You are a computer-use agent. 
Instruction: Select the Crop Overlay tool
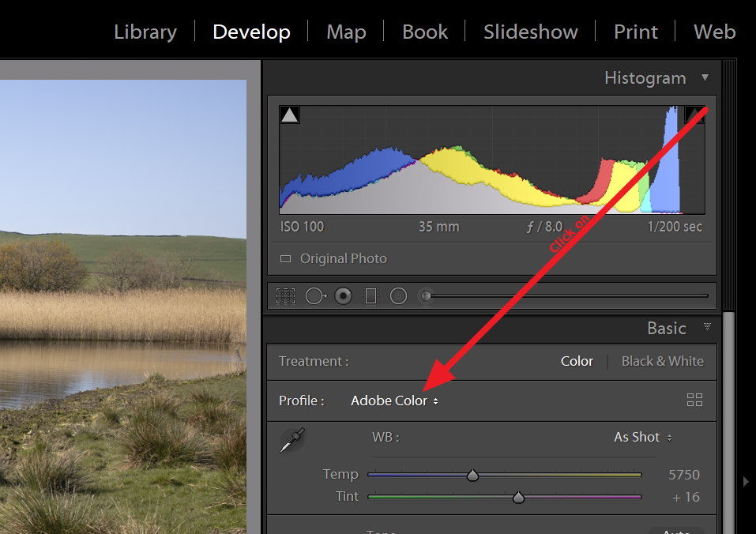(x=285, y=295)
